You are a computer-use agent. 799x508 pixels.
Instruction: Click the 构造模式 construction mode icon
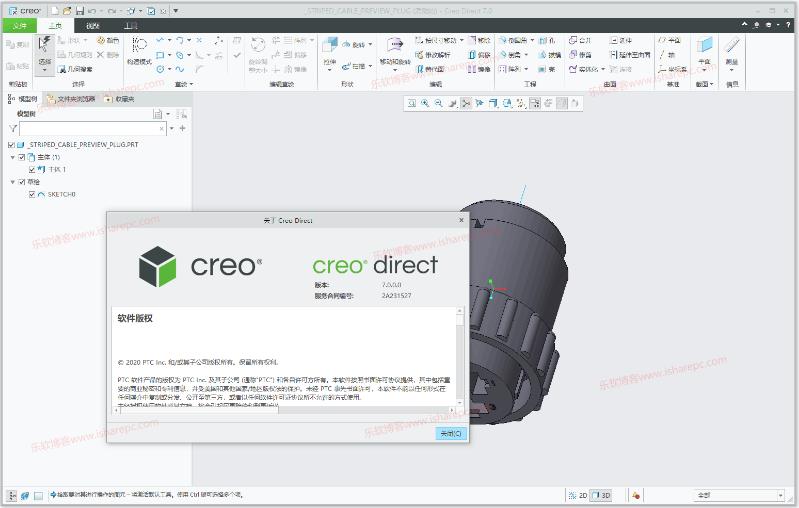139,50
